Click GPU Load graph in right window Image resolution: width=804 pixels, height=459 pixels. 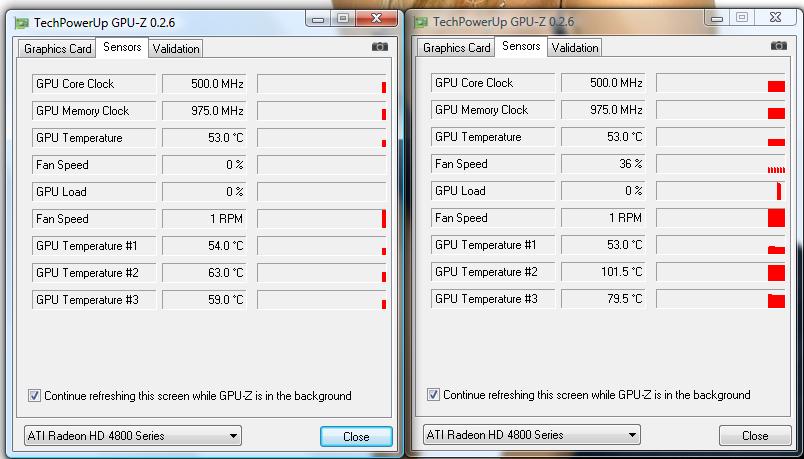pos(721,191)
